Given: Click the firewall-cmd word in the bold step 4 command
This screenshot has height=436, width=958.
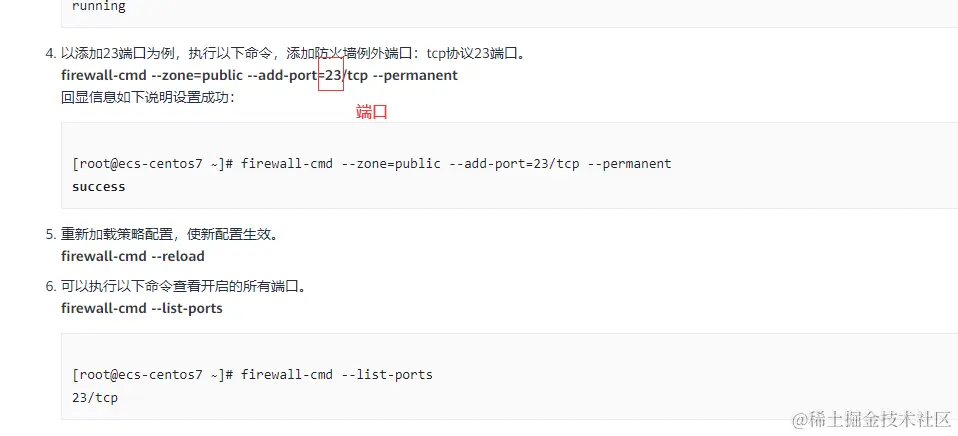Looking at the screenshot, I should click(x=104, y=76).
